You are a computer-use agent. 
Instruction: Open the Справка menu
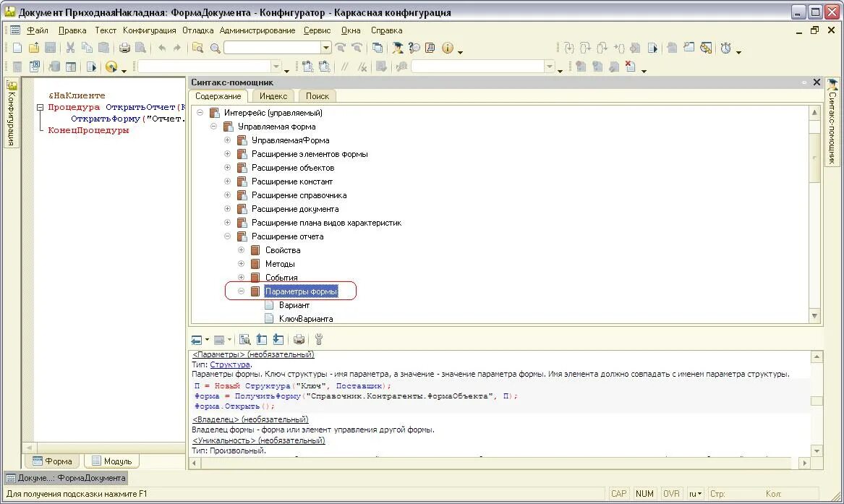[x=386, y=30]
